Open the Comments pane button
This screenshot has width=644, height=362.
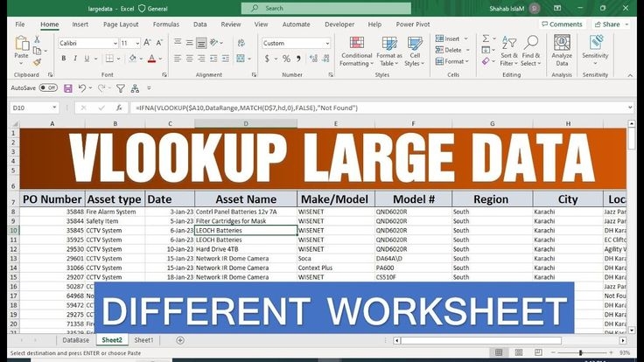point(561,24)
